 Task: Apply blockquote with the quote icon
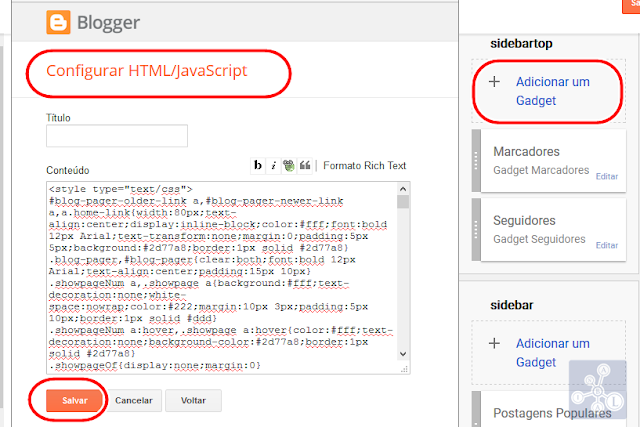[x=304, y=165]
